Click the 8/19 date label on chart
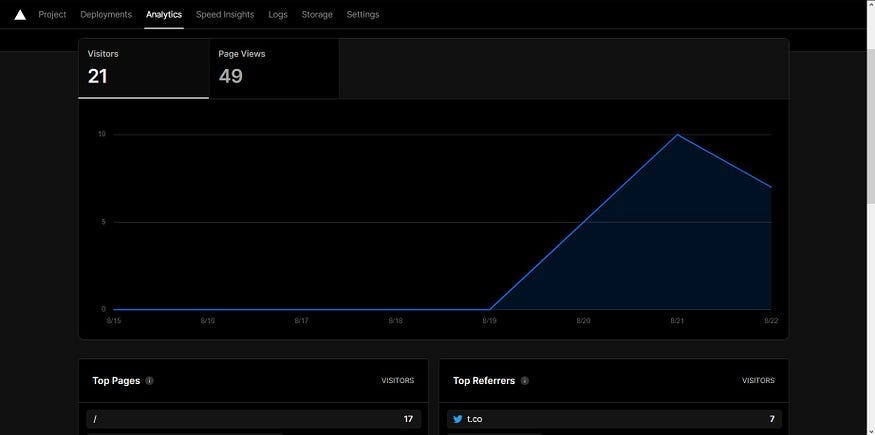875x435 pixels. click(489, 321)
